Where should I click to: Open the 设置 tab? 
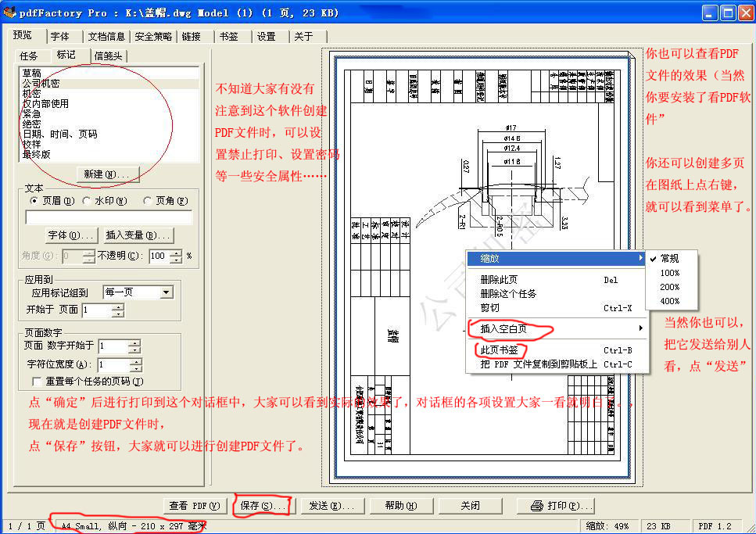click(x=266, y=37)
